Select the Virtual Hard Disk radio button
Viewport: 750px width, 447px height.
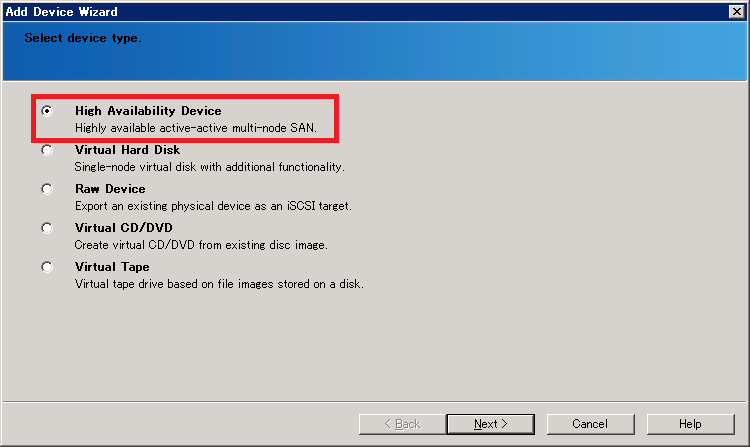tap(47, 150)
